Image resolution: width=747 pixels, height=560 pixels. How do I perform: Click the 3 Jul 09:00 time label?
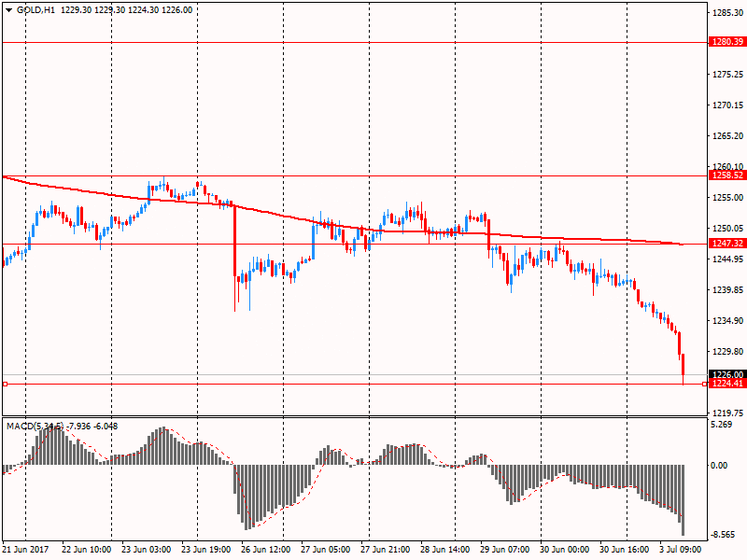pyautogui.click(x=681, y=550)
